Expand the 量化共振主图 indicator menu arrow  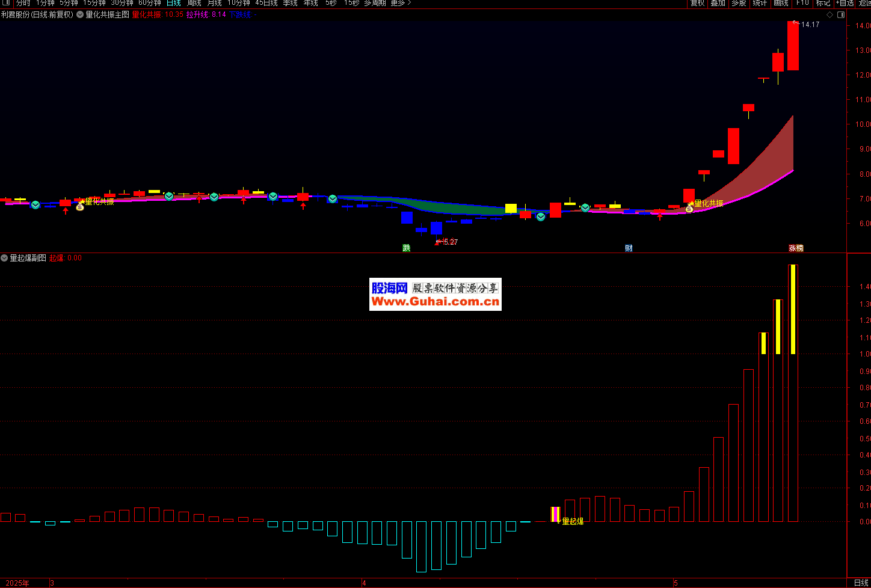click(x=80, y=14)
